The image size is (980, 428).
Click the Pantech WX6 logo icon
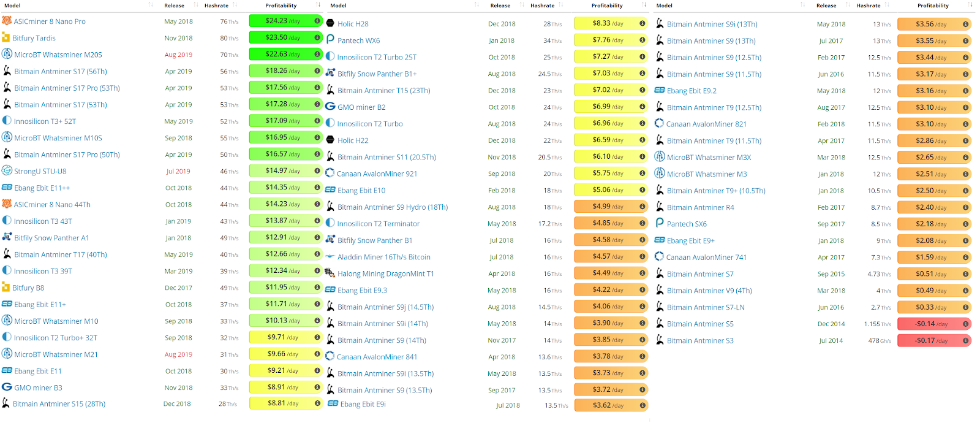(x=330, y=40)
